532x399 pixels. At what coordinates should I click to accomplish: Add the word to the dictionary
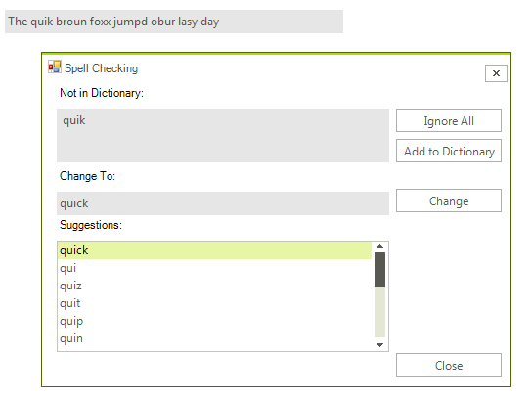(x=449, y=151)
